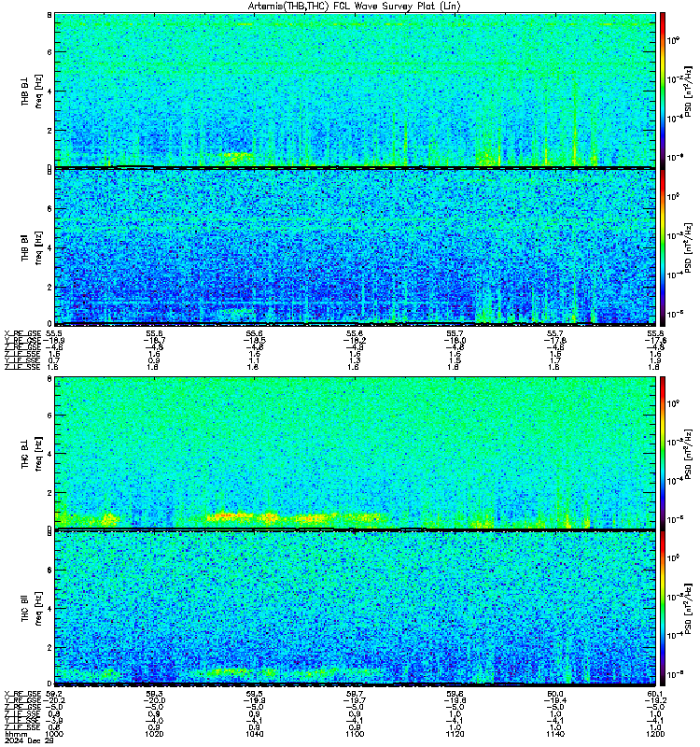This screenshot has width=700, height=747.
Task: Click the THC Y_RE_GSE value -20.0
Action: 154,700
